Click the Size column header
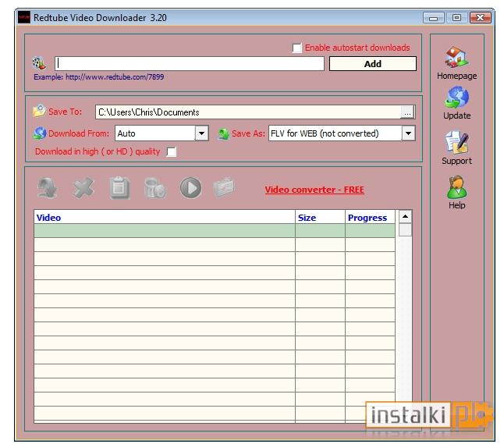This screenshot has width=504, height=444. [x=320, y=218]
